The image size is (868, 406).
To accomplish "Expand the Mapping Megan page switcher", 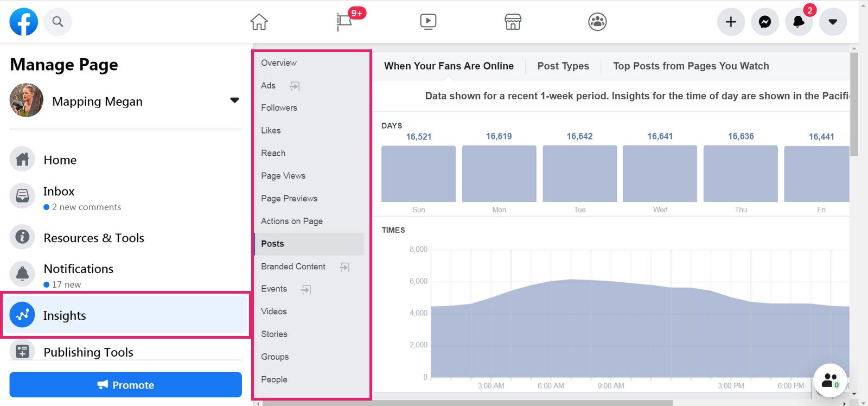I will click(x=234, y=100).
